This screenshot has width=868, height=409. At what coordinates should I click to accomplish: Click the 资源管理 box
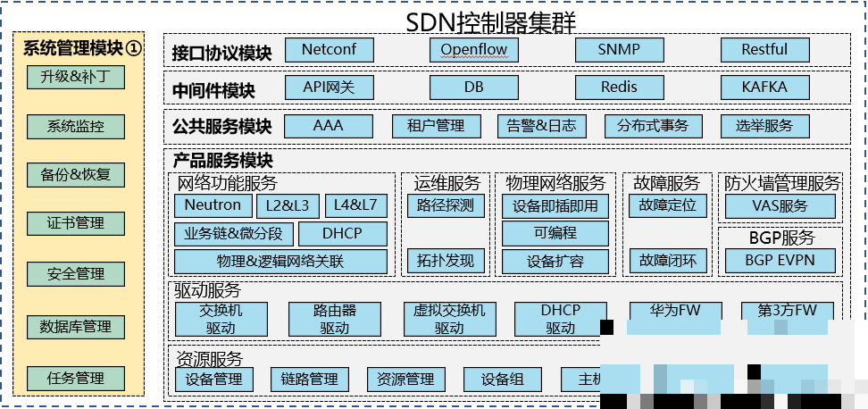coord(405,380)
